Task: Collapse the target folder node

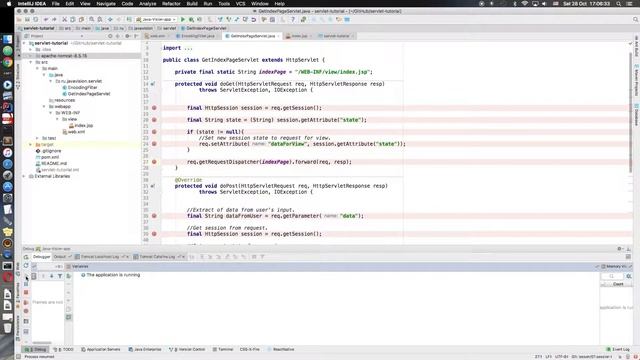Action: coord(31,144)
